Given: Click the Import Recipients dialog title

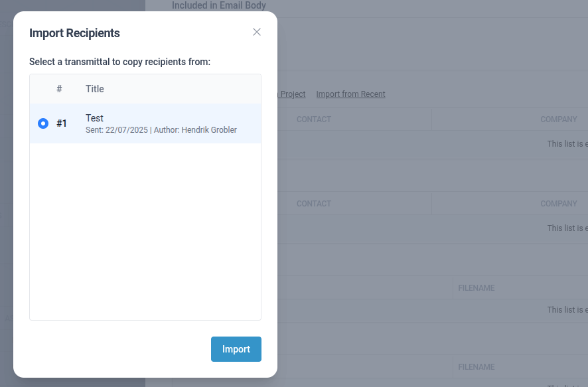Looking at the screenshot, I should tap(74, 33).
